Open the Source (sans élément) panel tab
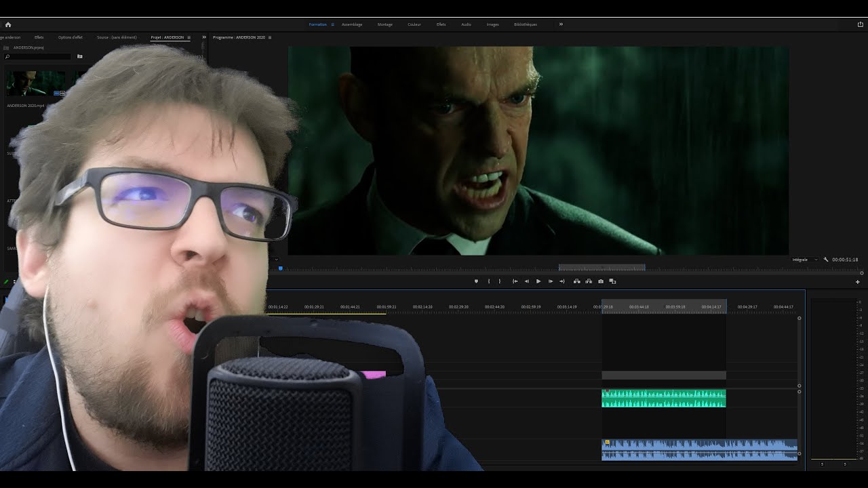The width and height of the screenshot is (868, 488). click(117, 37)
